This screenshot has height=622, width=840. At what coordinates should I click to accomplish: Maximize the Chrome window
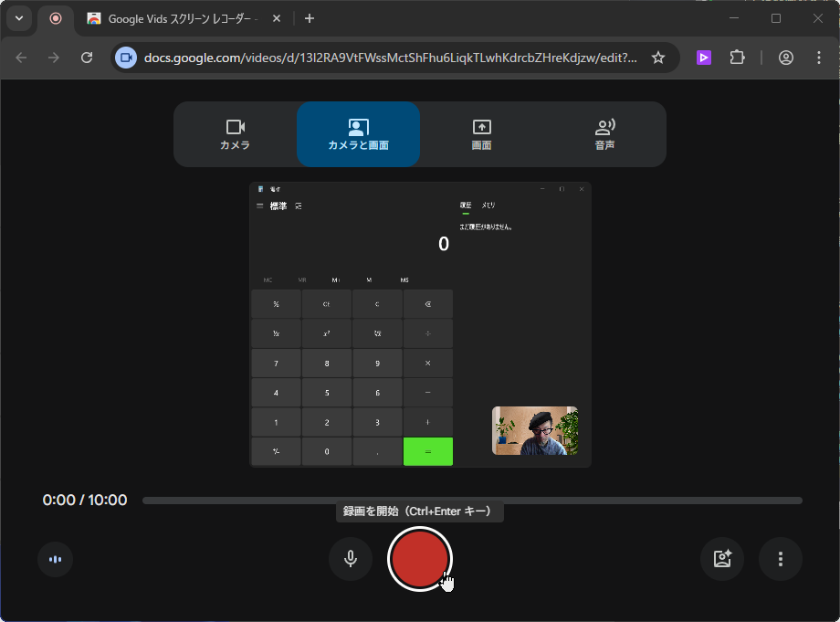[776, 18]
